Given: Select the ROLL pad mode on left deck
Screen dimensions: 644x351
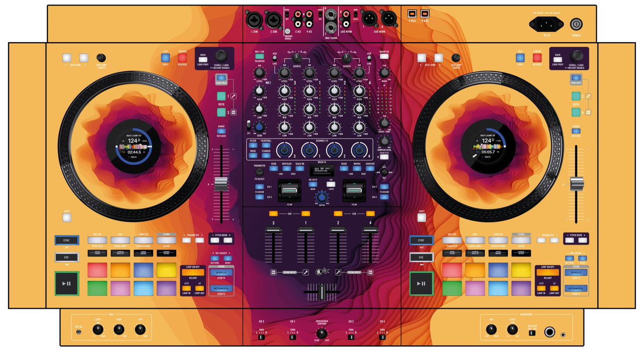Looking at the screenshot, I should pos(120,240).
